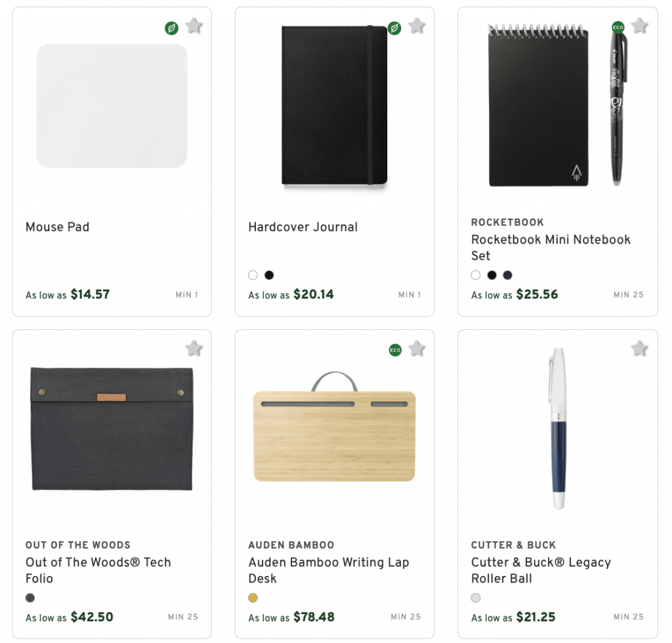Open the Cutter & Buck Legacy Roller Ball

(x=541, y=570)
